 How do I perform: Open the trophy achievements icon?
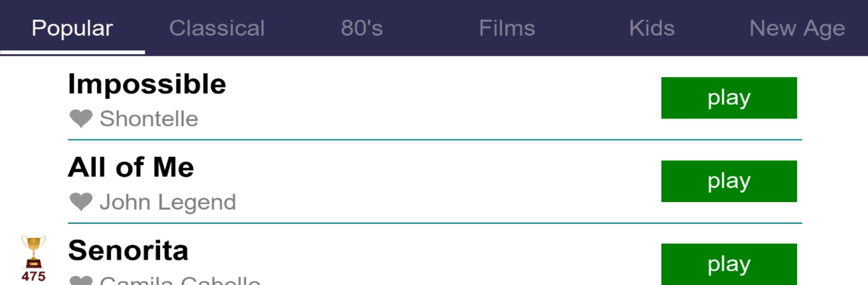(x=33, y=252)
